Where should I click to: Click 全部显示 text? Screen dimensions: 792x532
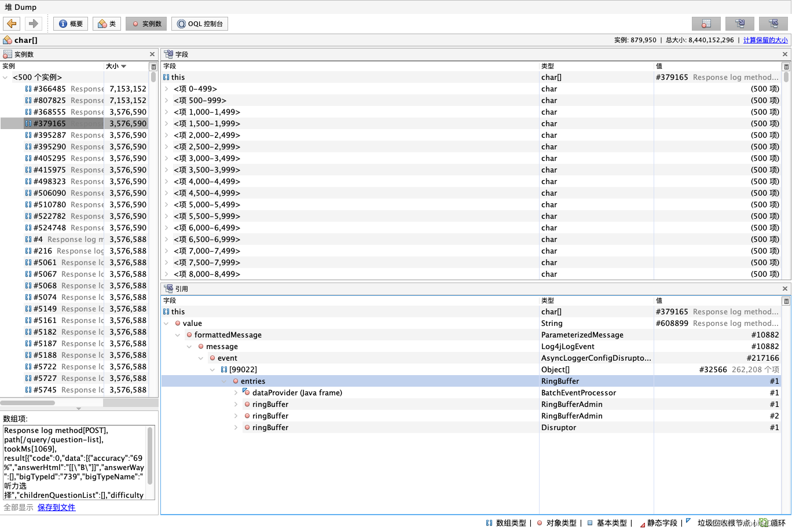click(x=19, y=508)
